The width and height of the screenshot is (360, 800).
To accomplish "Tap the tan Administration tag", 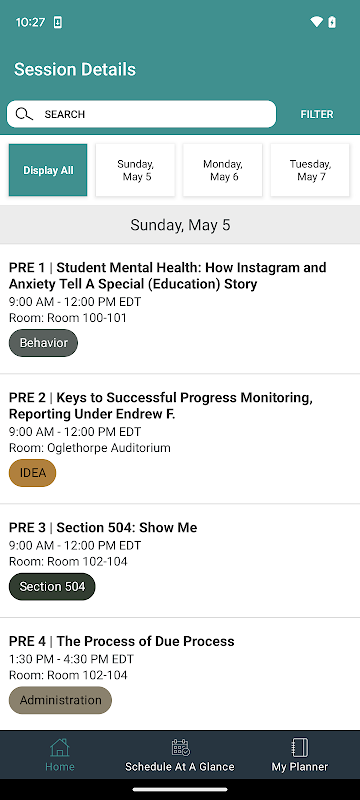I will (x=60, y=700).
